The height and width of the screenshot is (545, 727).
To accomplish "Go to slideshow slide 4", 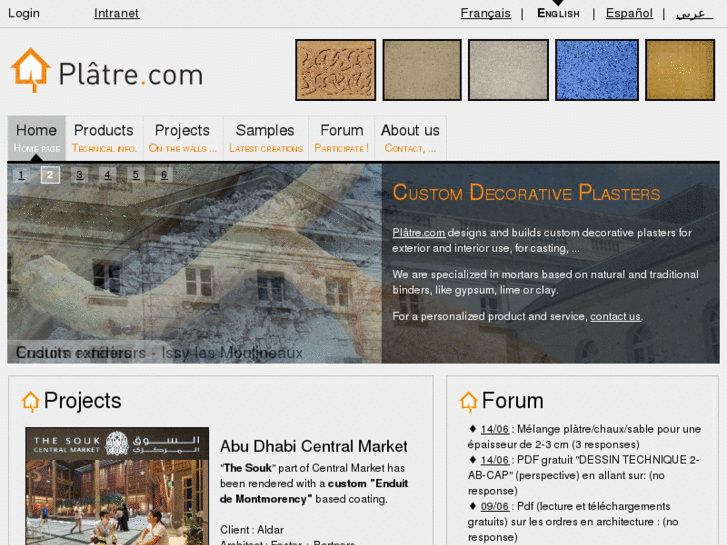I will click(108, 175).
